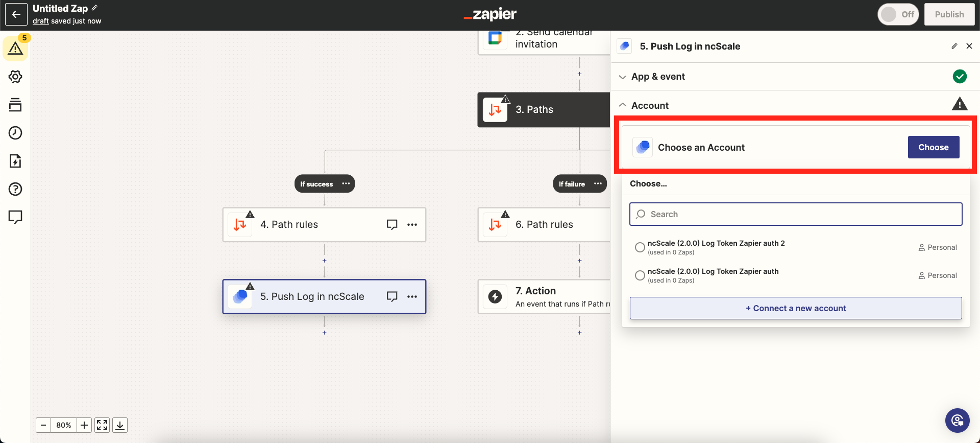The height and width of the screenshot is (443, 980).
Task: Click the 80% zoom level value
Action: [64, 425]
